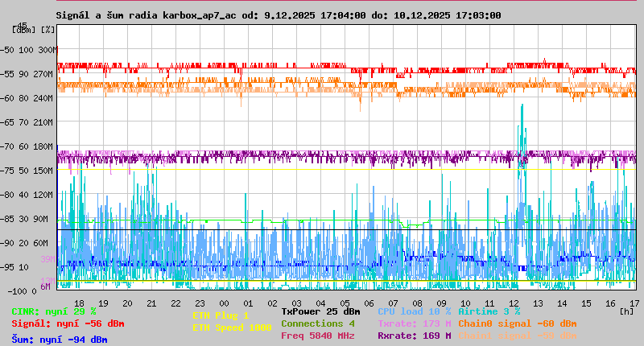This screenshot has width=644, height=346.
Task: Select the Chain0 signal -60 dBm label
Action: [x=517, y=323]
